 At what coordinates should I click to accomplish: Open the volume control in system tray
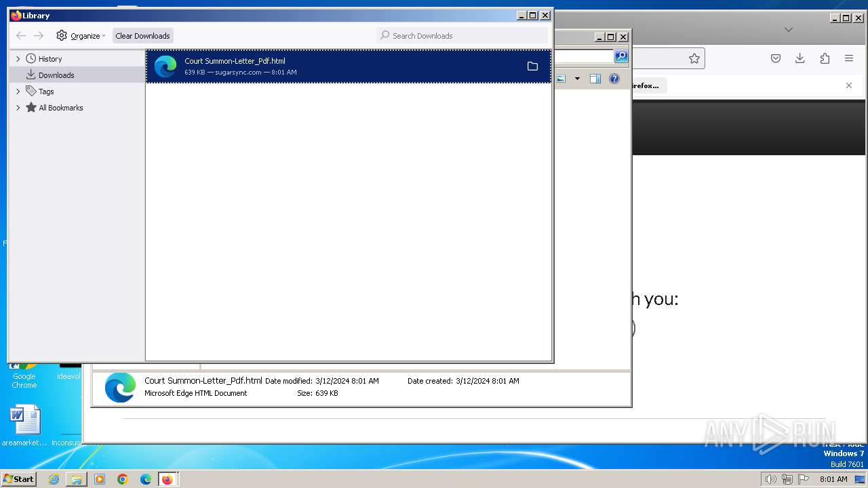pyautogui.click(x=771, y=479)
